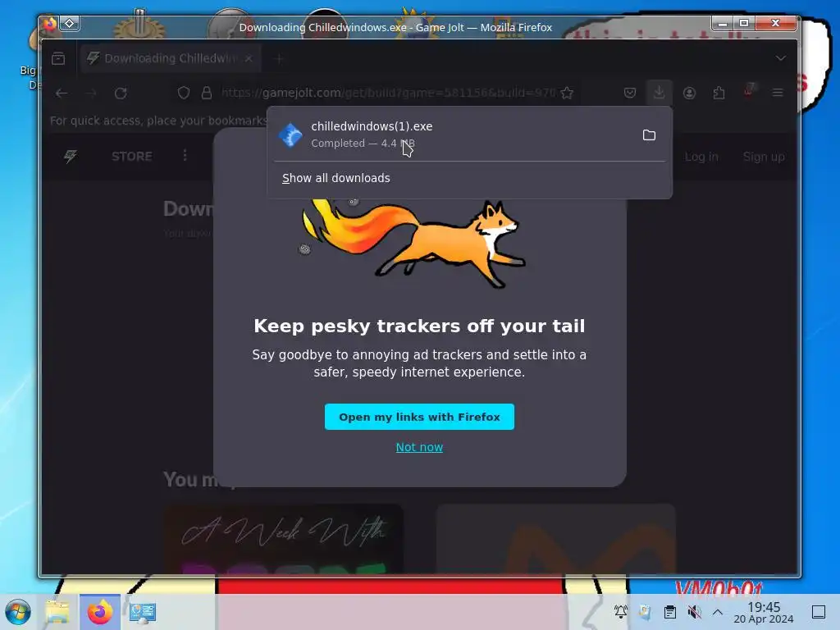Dismiss prompt with Not now link
Image resolution: width=840 pixels, height=630 pixels.
(x=419, y=447)
